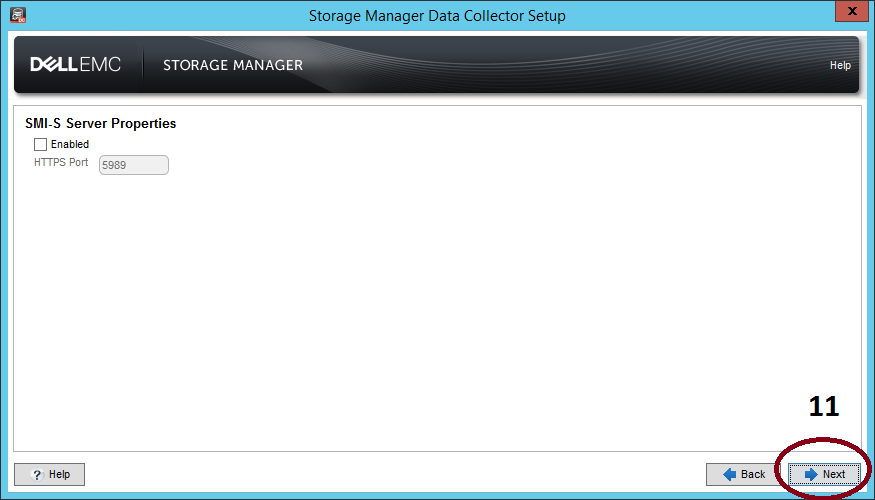
Task: Click the window title bar text
Action: 436,16
